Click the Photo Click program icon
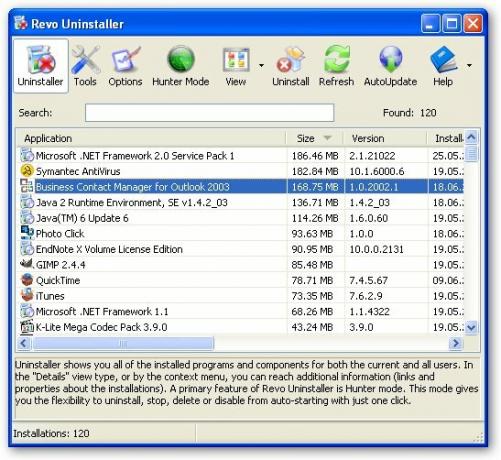501x460 pixels. pyautogui.click(x=27, y=233)
